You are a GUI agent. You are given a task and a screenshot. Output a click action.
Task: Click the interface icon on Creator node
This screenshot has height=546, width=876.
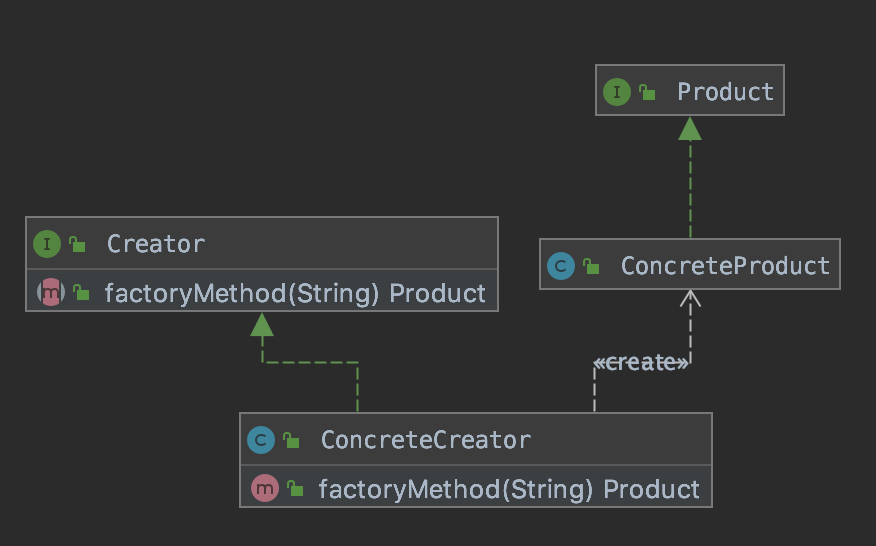click(x=46, y=244)
